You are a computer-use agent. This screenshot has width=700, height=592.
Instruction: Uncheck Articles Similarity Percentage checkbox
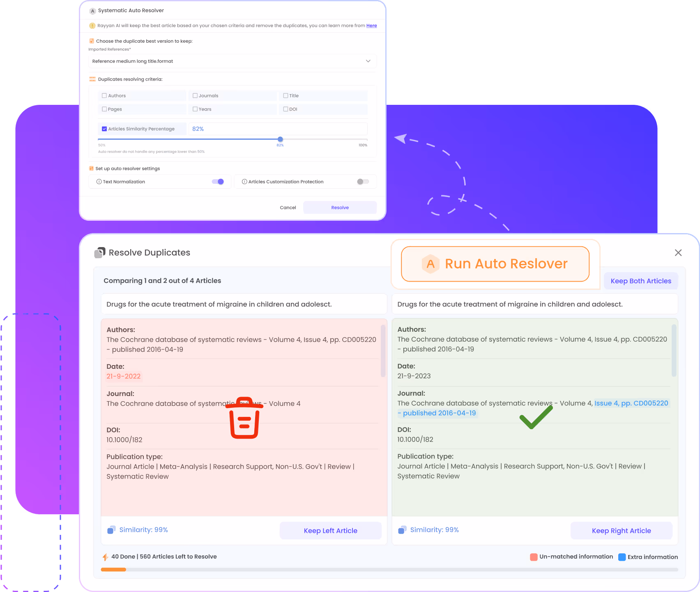coord(104,129)
